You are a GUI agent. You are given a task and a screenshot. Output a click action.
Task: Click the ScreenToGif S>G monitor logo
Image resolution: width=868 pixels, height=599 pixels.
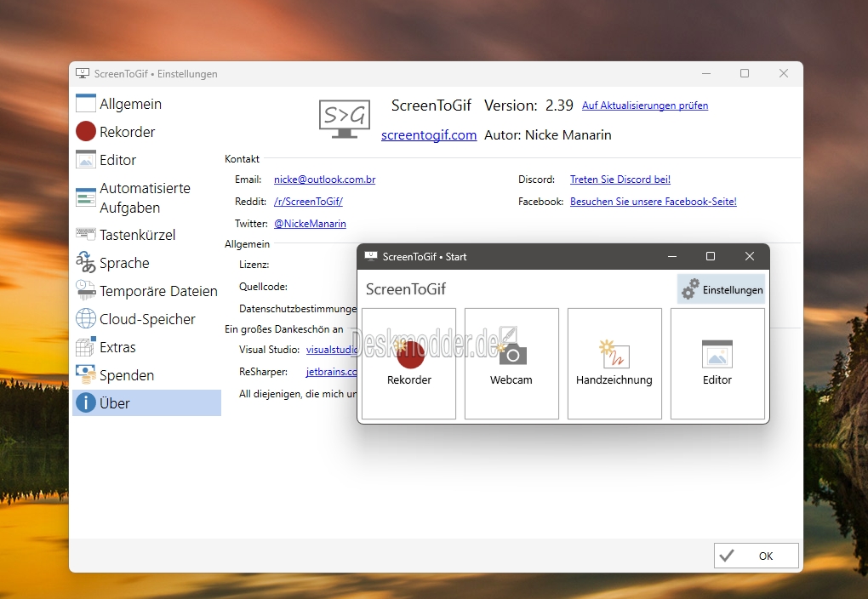[x=345, y=119]
